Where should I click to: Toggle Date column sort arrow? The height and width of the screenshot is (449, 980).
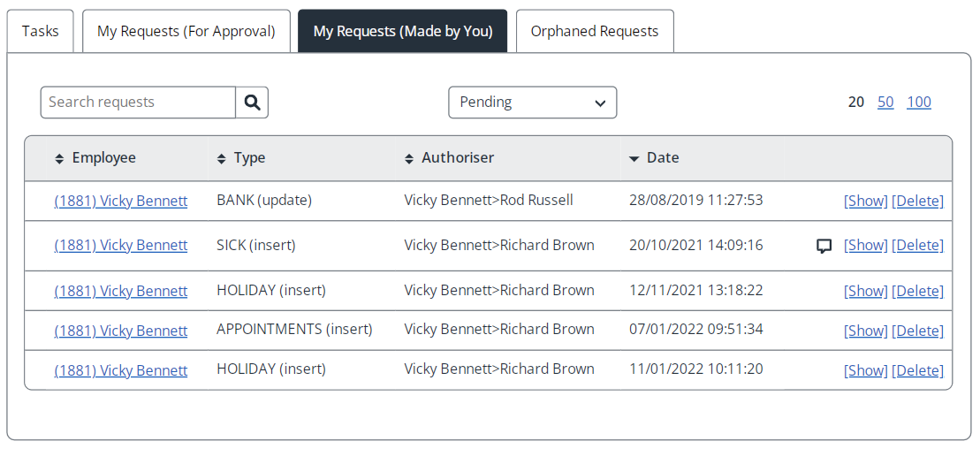tap(634, 159)
